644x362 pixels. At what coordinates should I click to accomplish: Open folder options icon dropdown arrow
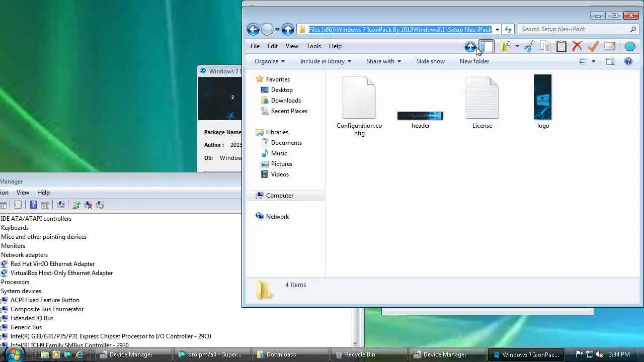click(x=517, y=46)
